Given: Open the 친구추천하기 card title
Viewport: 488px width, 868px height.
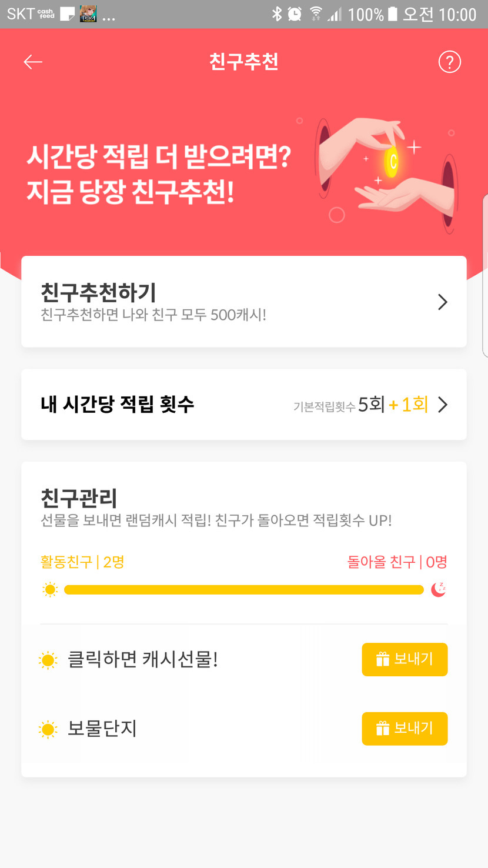Looking at the screenshot, I should 98,292.
